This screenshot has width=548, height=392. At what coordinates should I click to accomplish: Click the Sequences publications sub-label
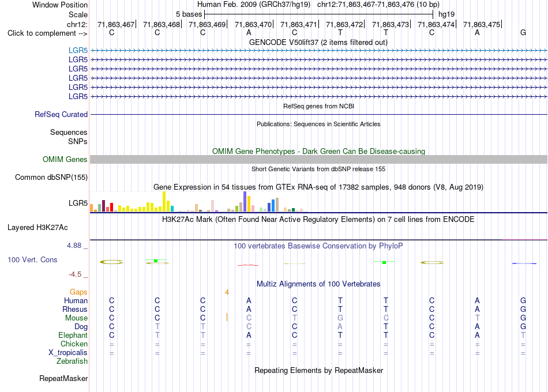click(x=69, y=132)
